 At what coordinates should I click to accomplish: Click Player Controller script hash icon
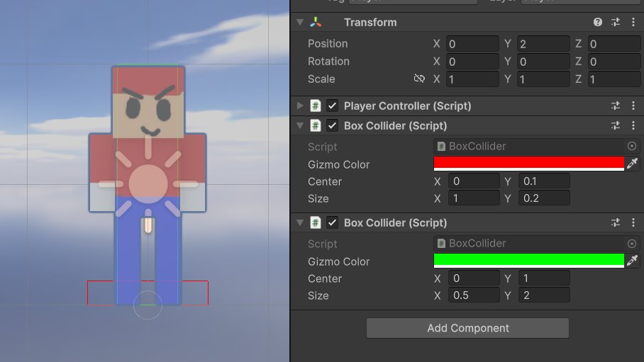[315, 106]
